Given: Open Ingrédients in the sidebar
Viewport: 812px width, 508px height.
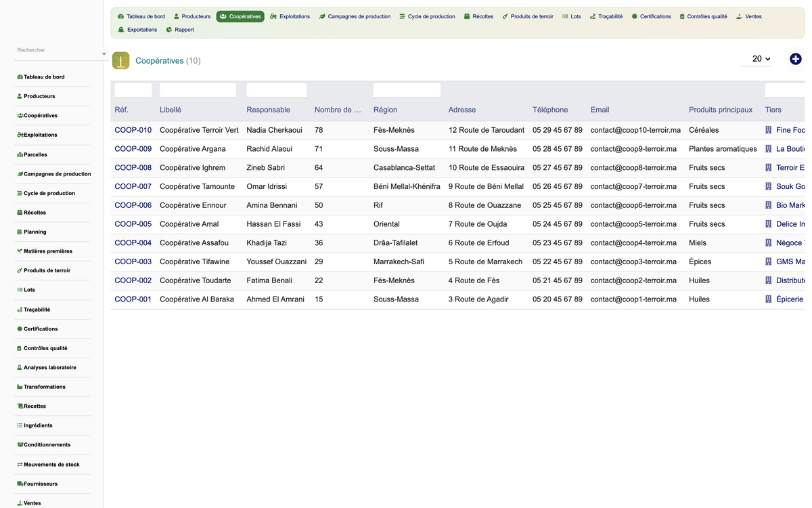Looking at the screenshot, I should [x=38, y=425].
